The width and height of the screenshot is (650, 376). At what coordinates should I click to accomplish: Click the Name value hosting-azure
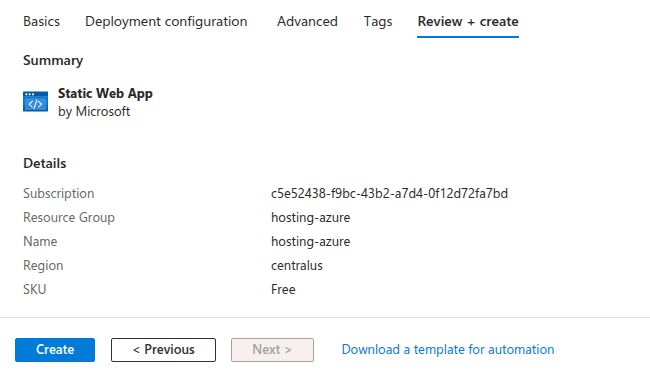(310, 242)
